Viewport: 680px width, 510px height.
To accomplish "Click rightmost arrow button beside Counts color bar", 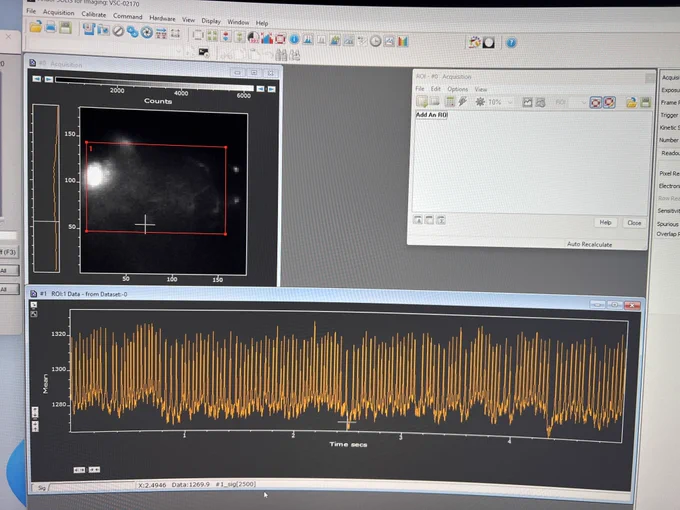I will (x=271, y=89).
